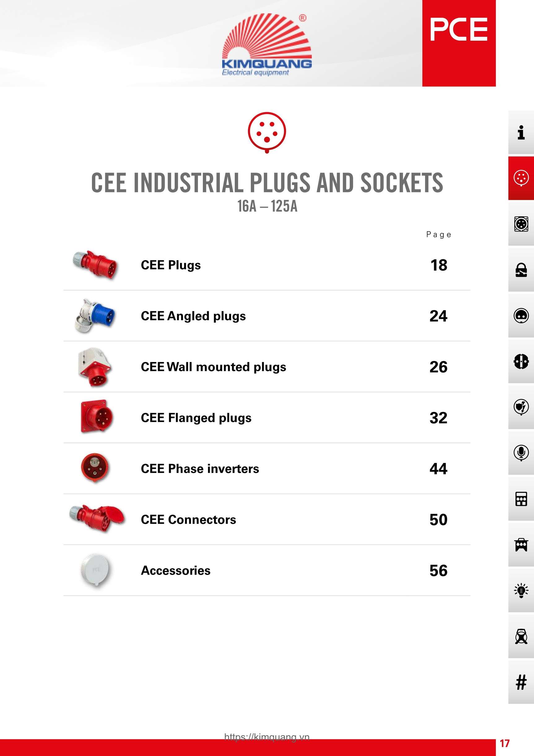Open the hash symbol index tab
Image resolution: width=534 pixels, height=756 pixels.
[521, 682]
